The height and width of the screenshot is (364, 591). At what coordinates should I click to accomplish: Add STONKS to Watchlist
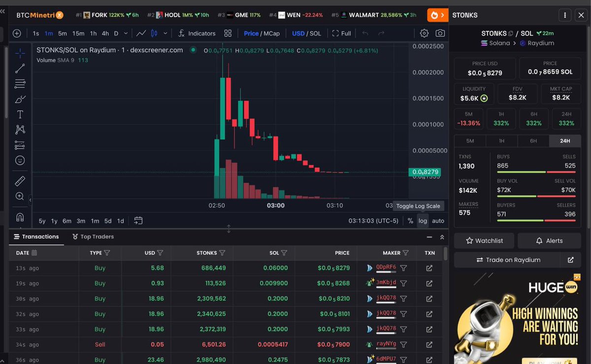click(484, 241)
